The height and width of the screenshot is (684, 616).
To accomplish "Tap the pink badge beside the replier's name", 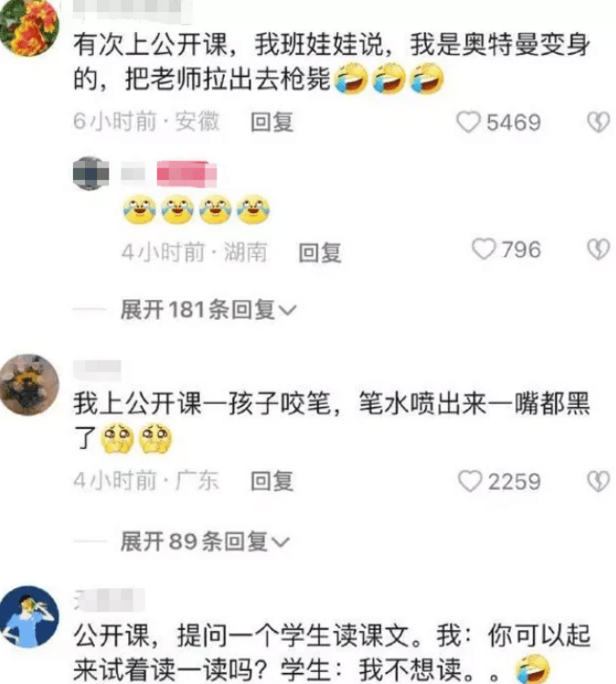I will click(186, 174).
